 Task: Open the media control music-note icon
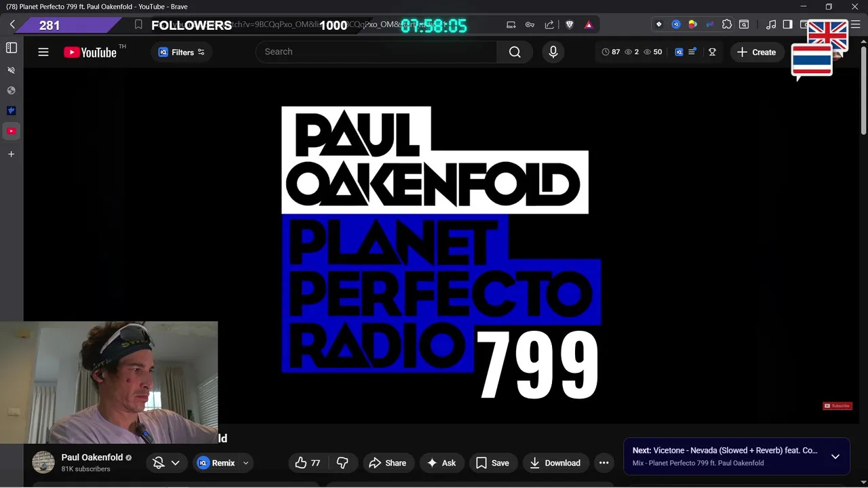click(771, 24)
